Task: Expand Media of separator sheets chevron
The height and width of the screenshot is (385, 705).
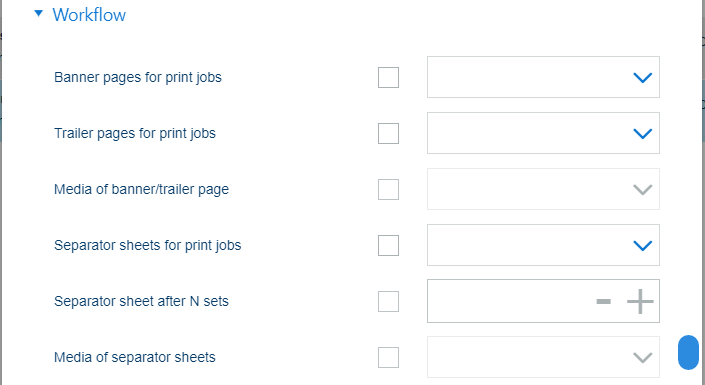Action: point(643,358)
